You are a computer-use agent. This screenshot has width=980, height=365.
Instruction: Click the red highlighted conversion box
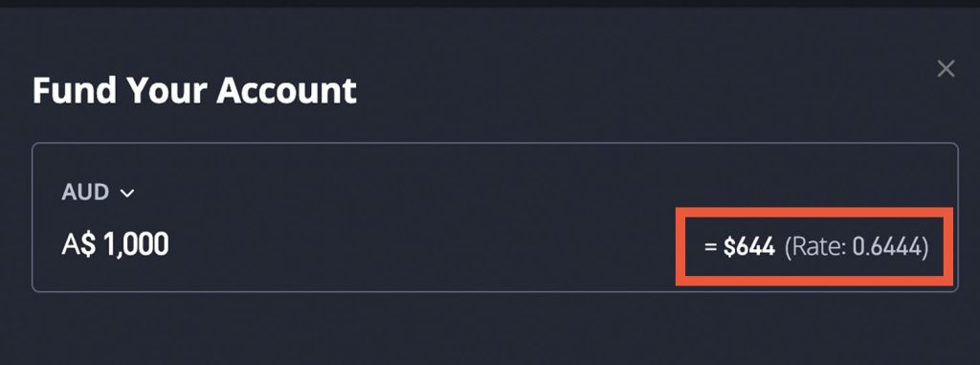[814, 246]
